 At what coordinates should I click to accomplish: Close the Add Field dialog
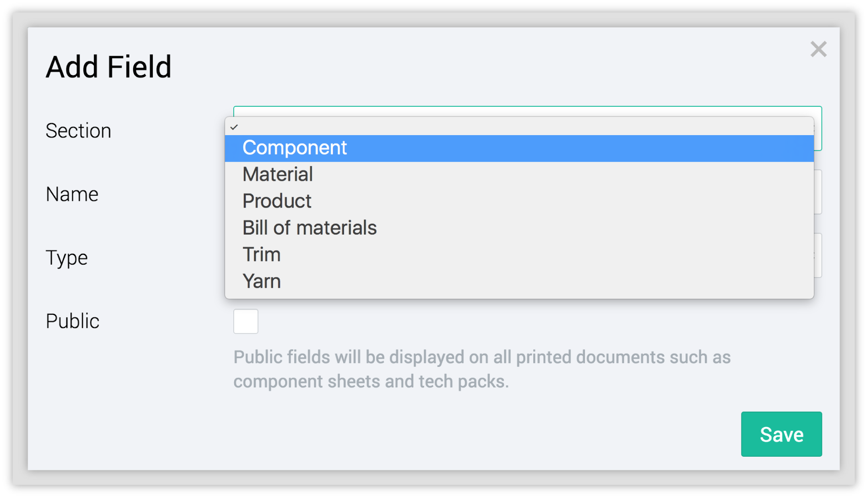(x=818, y=49)
